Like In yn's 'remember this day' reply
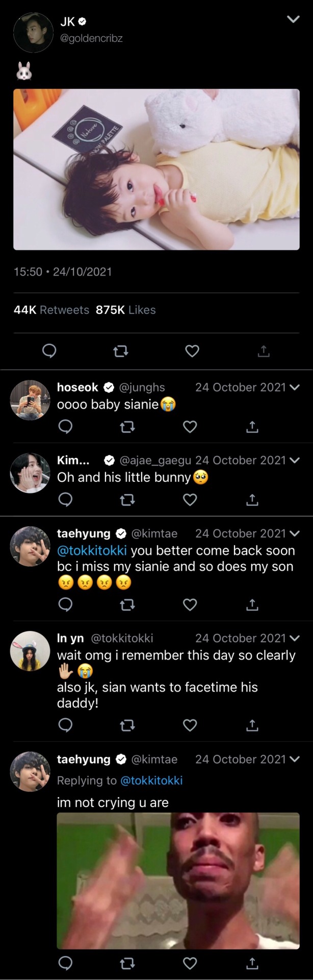 tap(190, 725)
